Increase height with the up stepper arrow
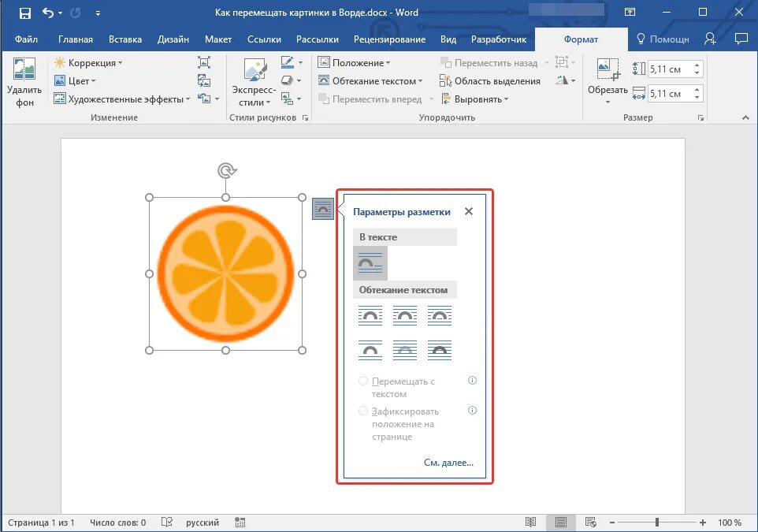The image size is (758, 532). coord(697,65)
